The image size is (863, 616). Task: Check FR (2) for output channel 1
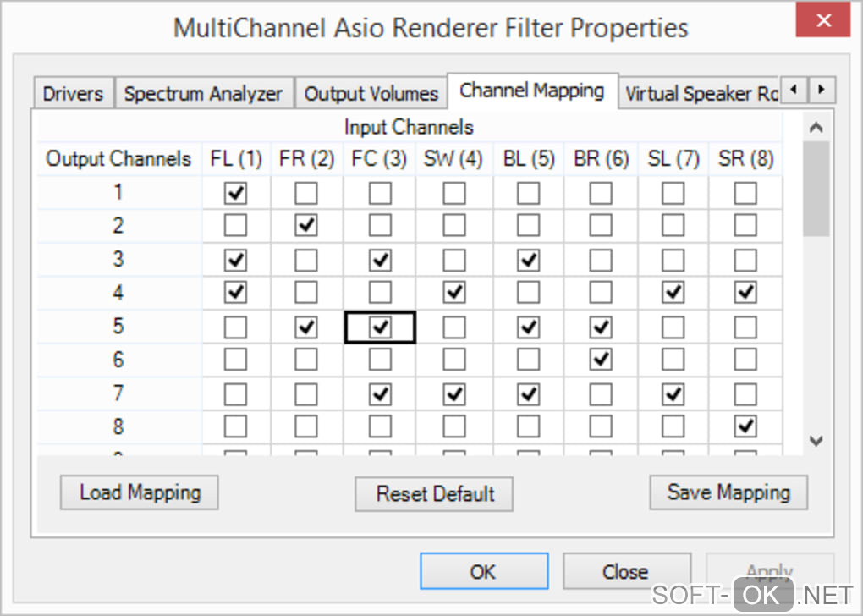306,193
